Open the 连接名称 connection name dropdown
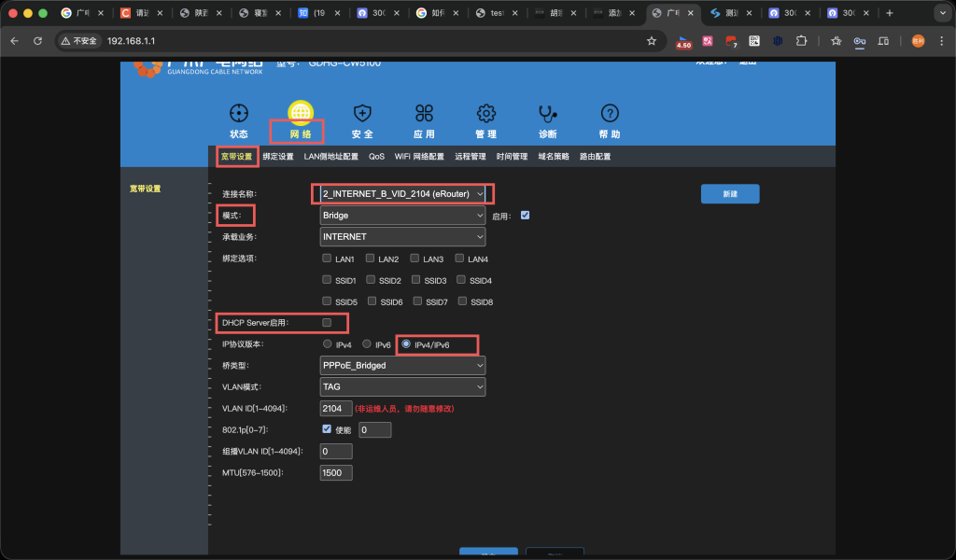Screen dimensions: 956x560 [x=401, y=194]
